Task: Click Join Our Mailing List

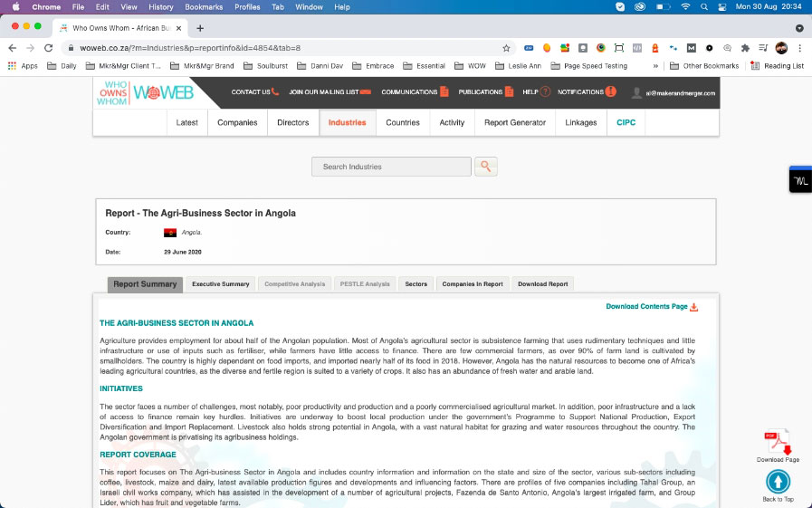Action: (330, 92)
